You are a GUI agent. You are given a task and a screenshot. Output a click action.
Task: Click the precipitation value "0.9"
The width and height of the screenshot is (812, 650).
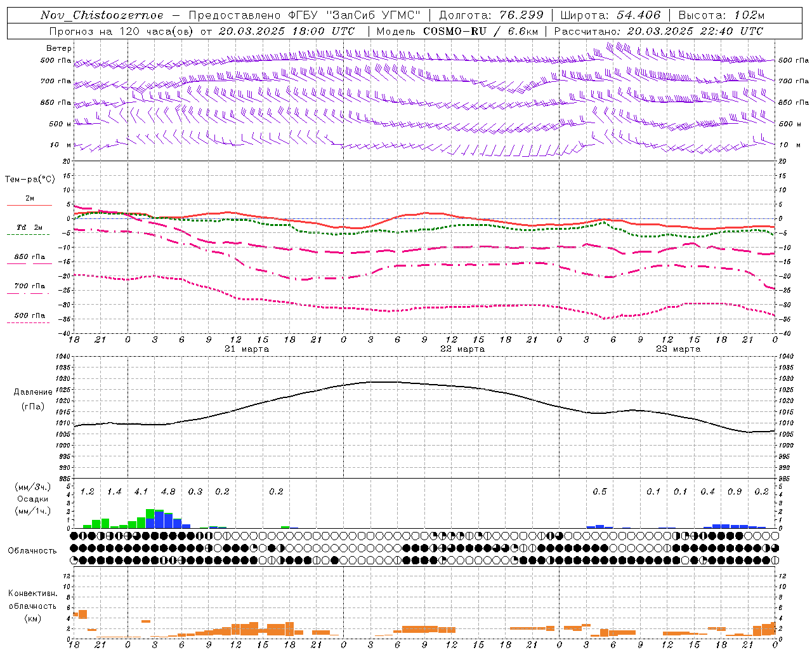pos(735,492)
